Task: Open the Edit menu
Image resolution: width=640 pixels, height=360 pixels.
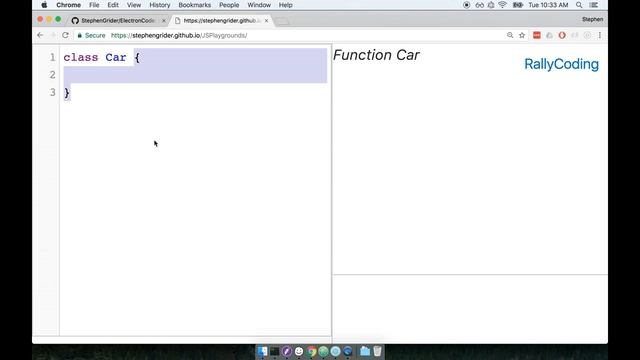Action: pyautogui.click(x=113, y=5)
